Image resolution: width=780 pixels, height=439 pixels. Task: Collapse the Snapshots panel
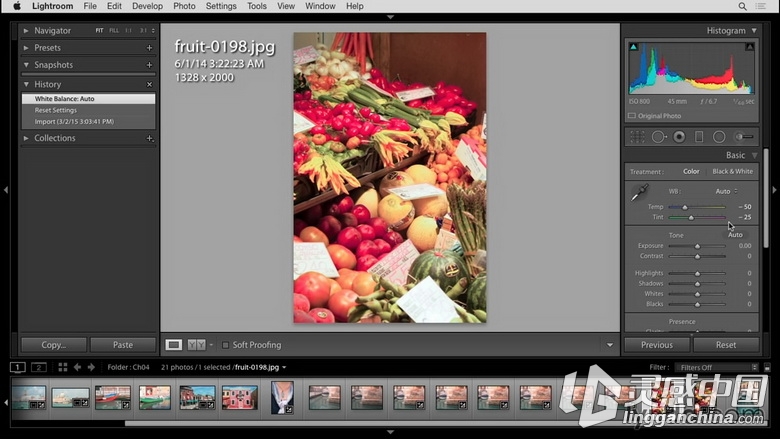point(26,65)
